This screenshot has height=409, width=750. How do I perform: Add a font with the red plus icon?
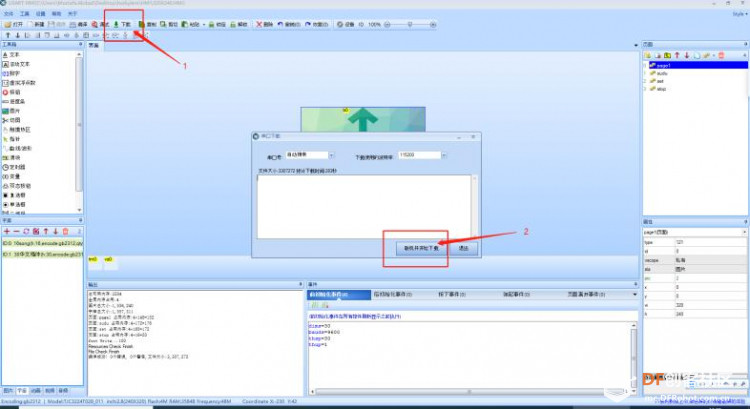click(7, 232)
